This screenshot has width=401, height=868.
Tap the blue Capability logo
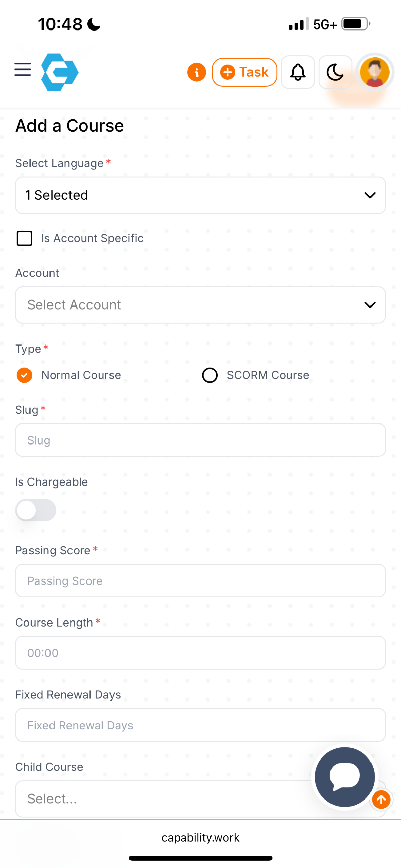(60, 72)
